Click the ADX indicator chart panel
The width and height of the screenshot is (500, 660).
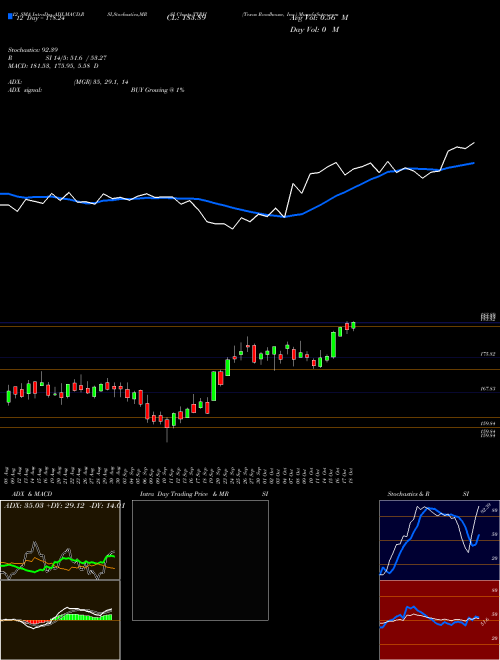60,540
